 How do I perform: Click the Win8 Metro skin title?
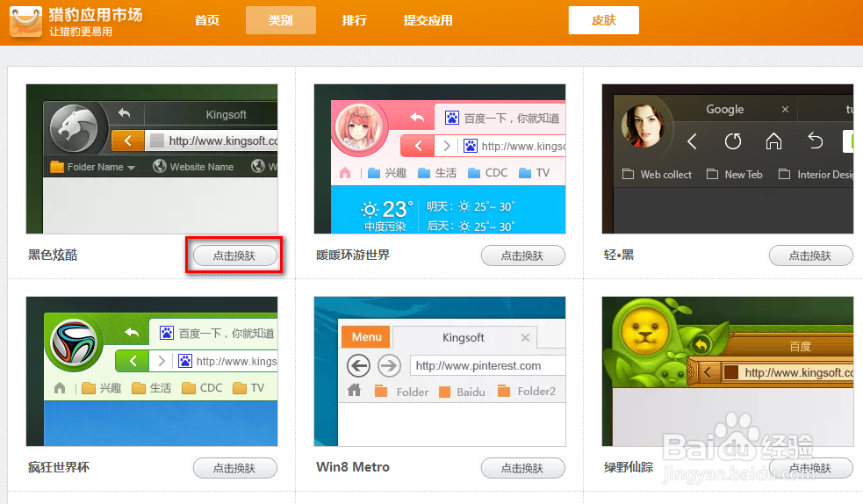coord(353,467)
